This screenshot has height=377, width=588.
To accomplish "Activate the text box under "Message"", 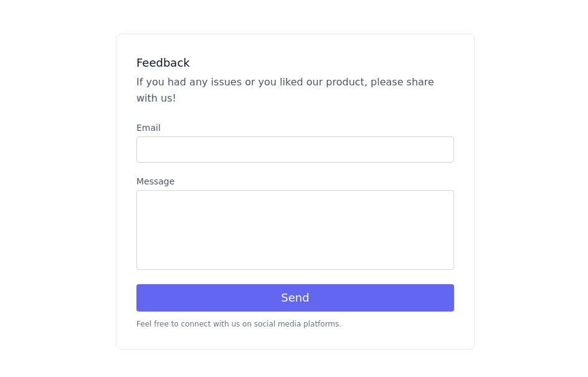I will point(295,230).
